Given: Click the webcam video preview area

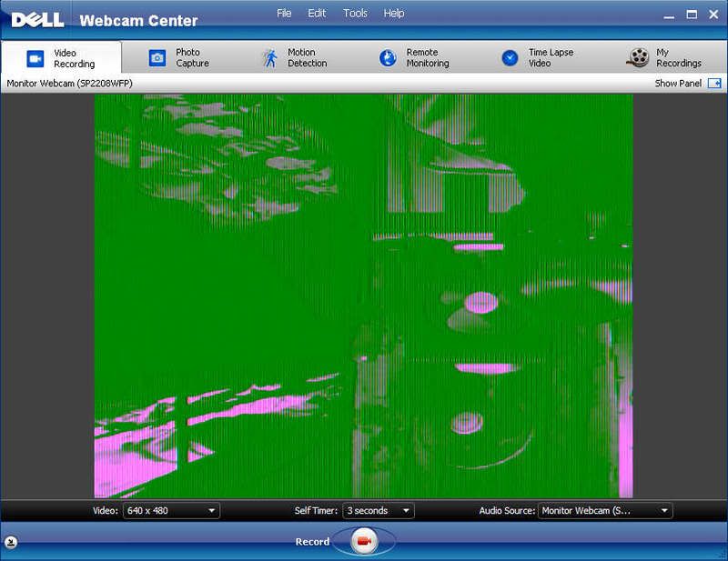Looking at the screenshot, I should pos(363,296).
